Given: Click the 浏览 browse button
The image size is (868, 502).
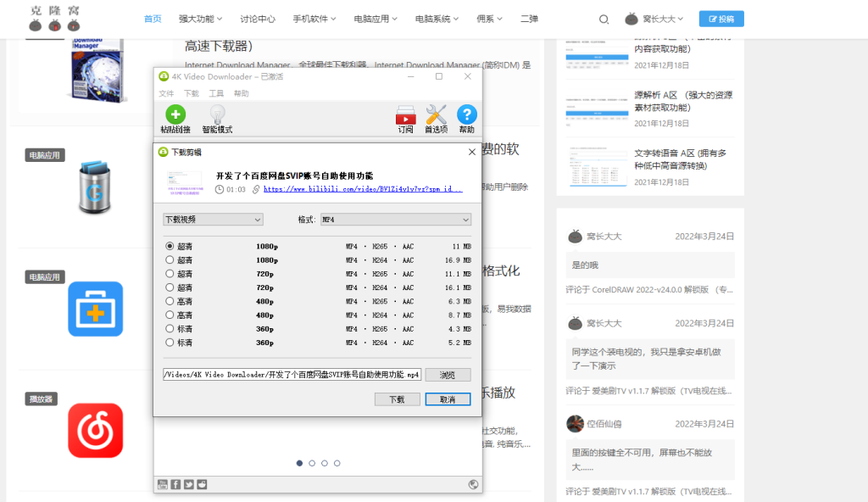Looking at the screenshot, I should pos(448,375).
